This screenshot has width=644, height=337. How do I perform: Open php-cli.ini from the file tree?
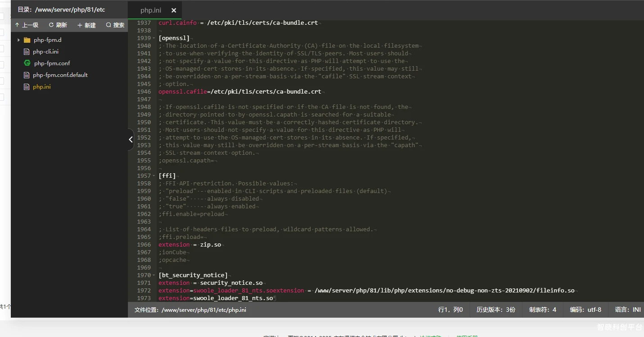45,52
